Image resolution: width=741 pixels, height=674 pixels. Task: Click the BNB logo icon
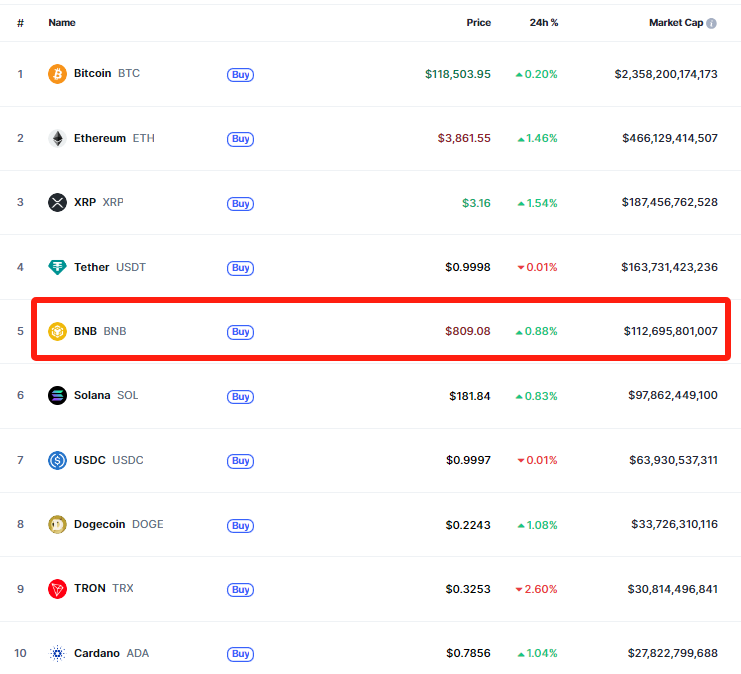(x=57, y=331)
